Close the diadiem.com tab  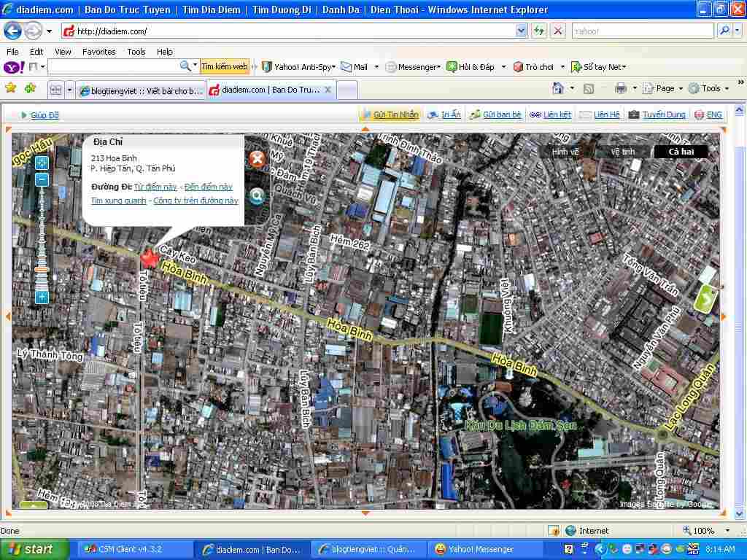pos(328,90)
